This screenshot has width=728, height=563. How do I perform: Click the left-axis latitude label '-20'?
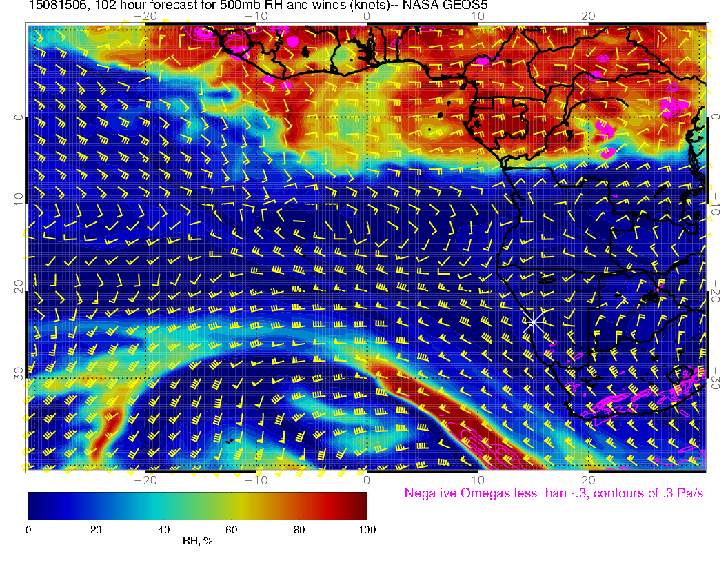click(18, 290)
